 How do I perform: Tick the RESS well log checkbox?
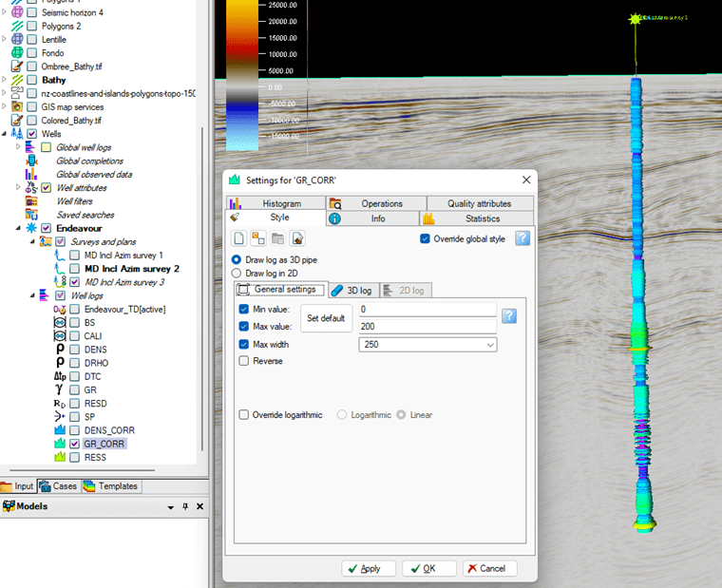pyautogui.click(x=75, y=457)
